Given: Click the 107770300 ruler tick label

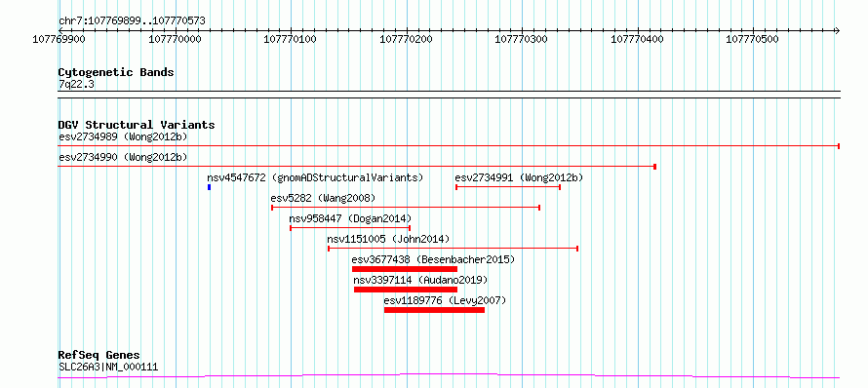Looking at the screenshot, I should [521, 39].
